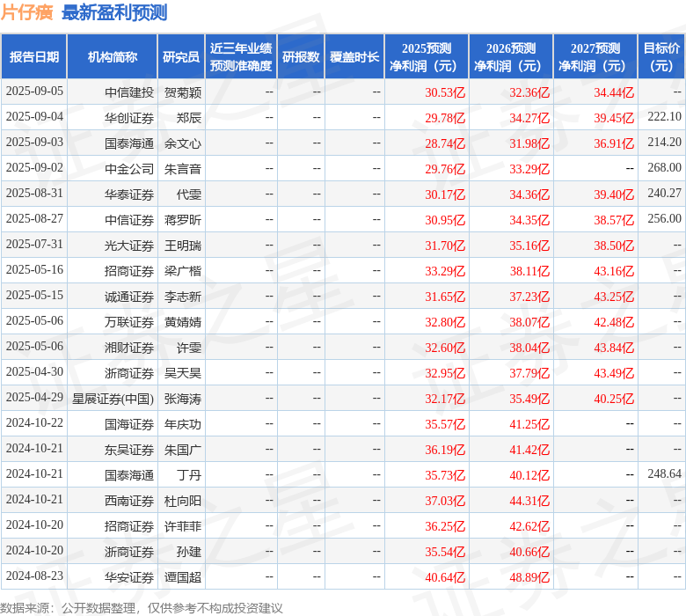
Task: Click researcher name 张海涛
Action: 183,399
